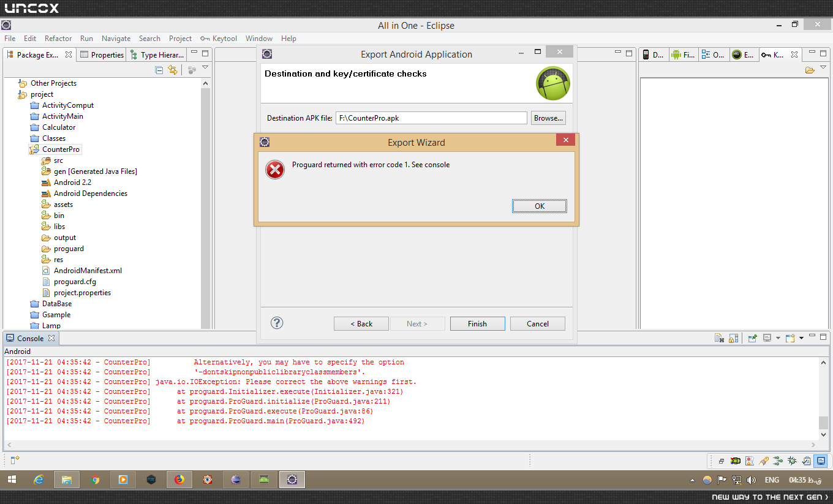The height and width of the screenshot is (504, 833).
Task: Select the CounterPro project
Action: [x=61, y=149]
